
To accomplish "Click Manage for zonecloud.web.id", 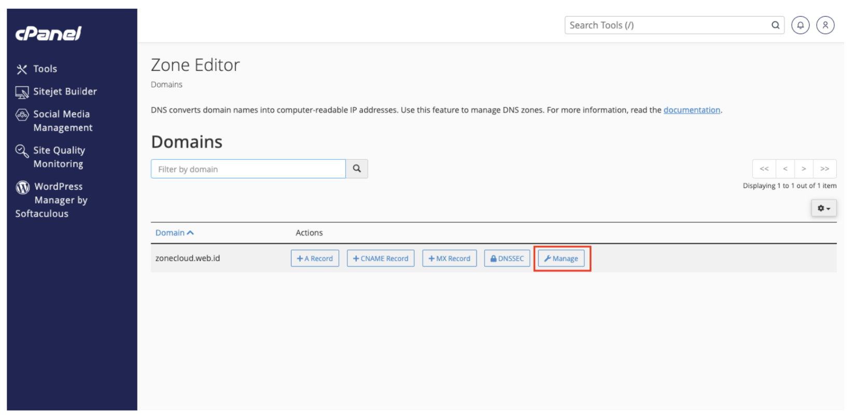I will (x=561, y=258).
